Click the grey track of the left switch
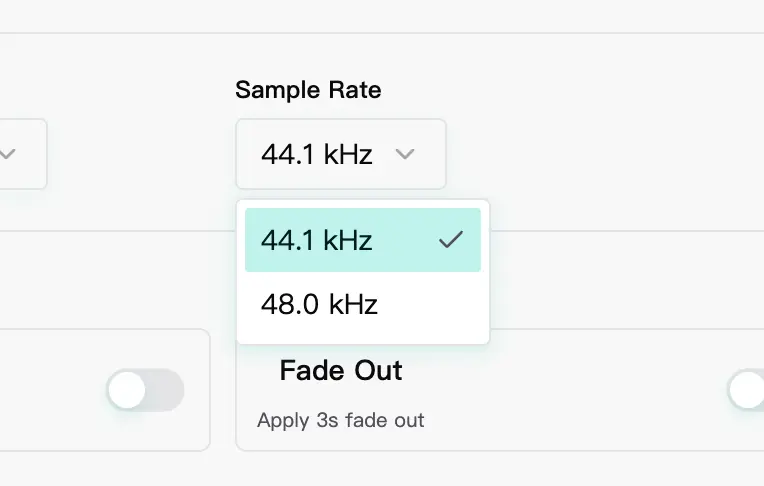 (166, 390)
